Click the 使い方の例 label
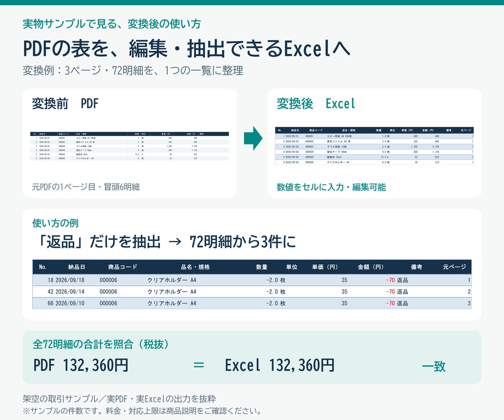This screenshot has height=420, width=504. 55,223
